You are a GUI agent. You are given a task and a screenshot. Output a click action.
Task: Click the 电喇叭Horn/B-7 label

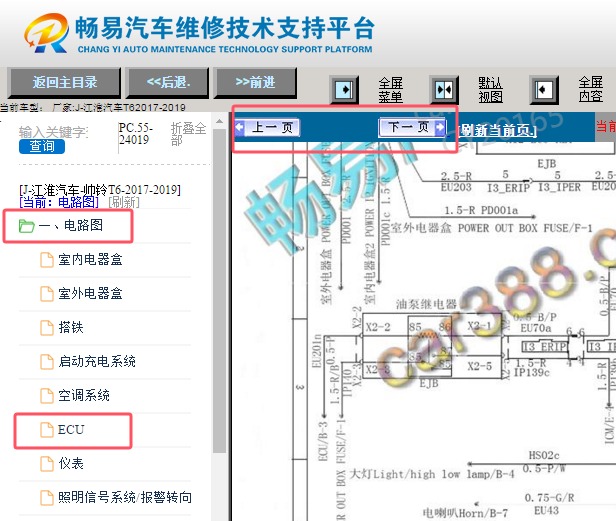(x=466, y=513)
